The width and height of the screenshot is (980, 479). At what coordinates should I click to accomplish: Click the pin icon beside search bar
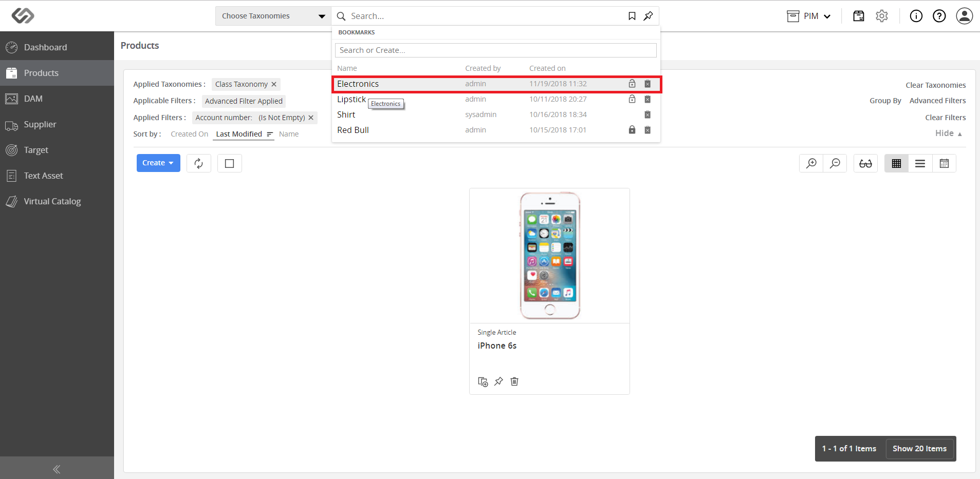pyautogui.click(x=649, y=16)
